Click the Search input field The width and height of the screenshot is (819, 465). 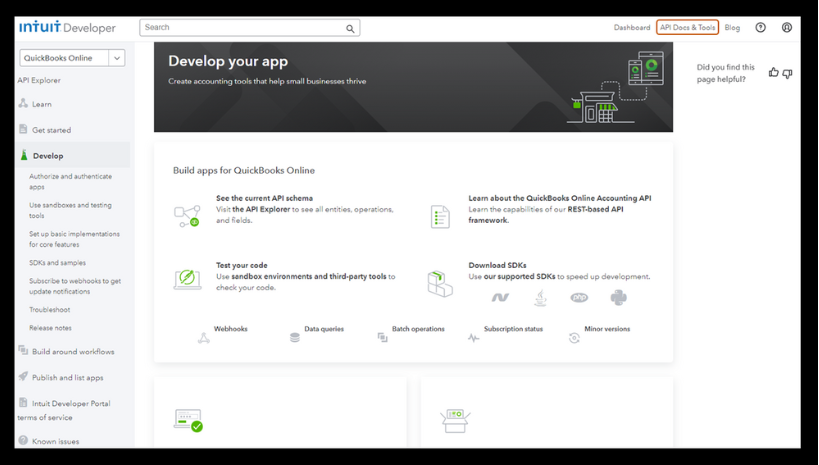click(x=250, y=28)
